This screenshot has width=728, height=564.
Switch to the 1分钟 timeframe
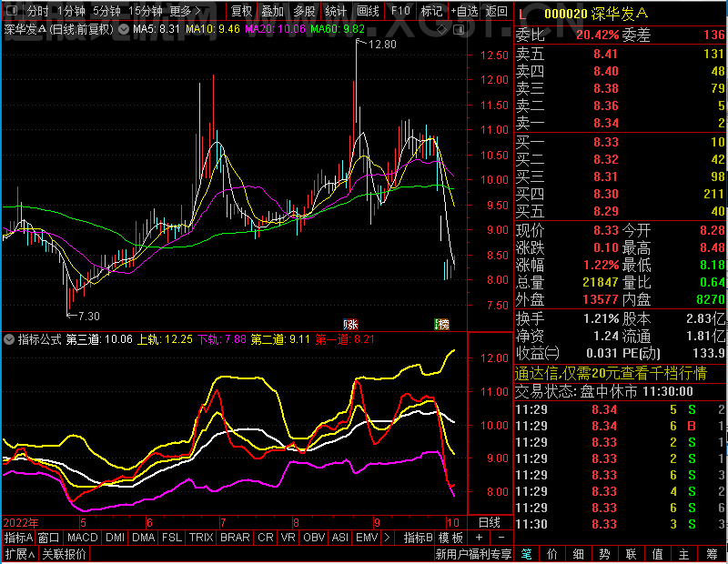coord(71,11)
